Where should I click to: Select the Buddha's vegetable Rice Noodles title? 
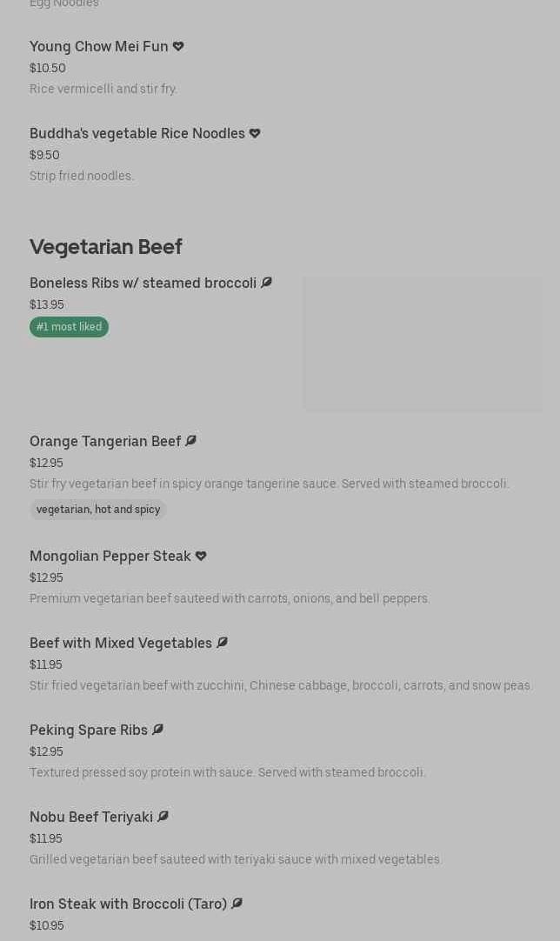pyautogui.click(x=137, y=133)
